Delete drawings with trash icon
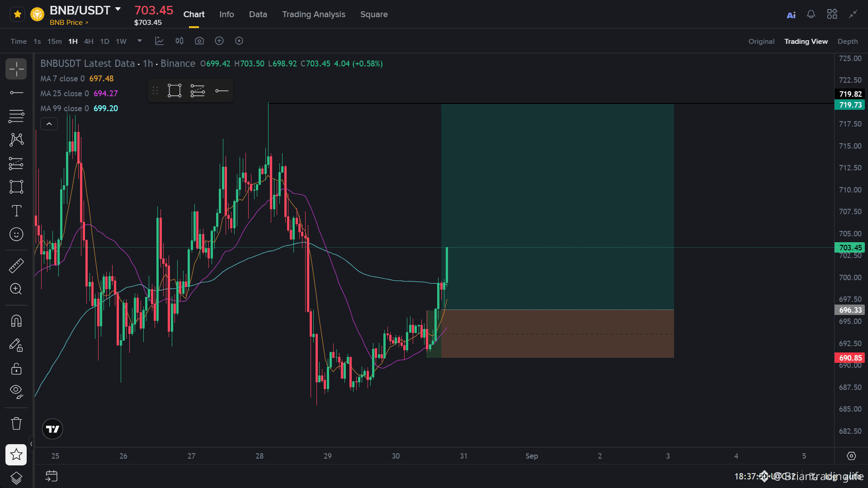 pyautogui.click(x=16, y=423)
